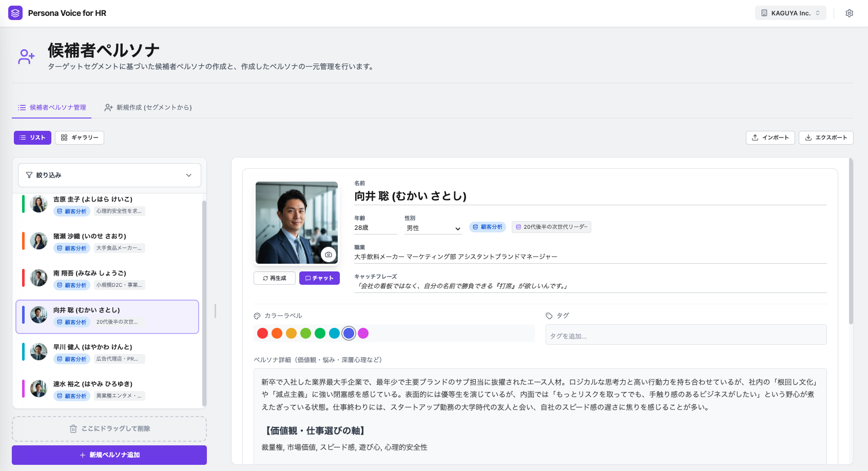Select the pink color label swatch
Image resolution: width=868 pixels, height=471 pixels.
coord(363,333)
